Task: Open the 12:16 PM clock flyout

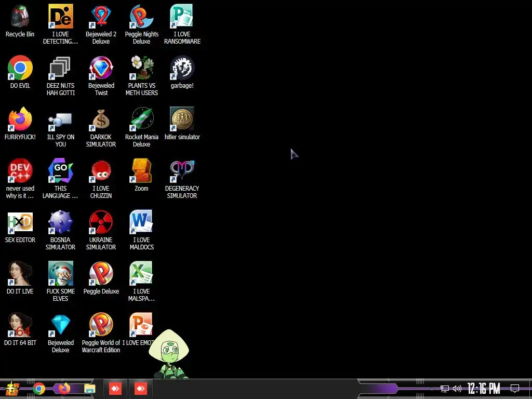Action: pyautogui.click(x=484, y=389)
